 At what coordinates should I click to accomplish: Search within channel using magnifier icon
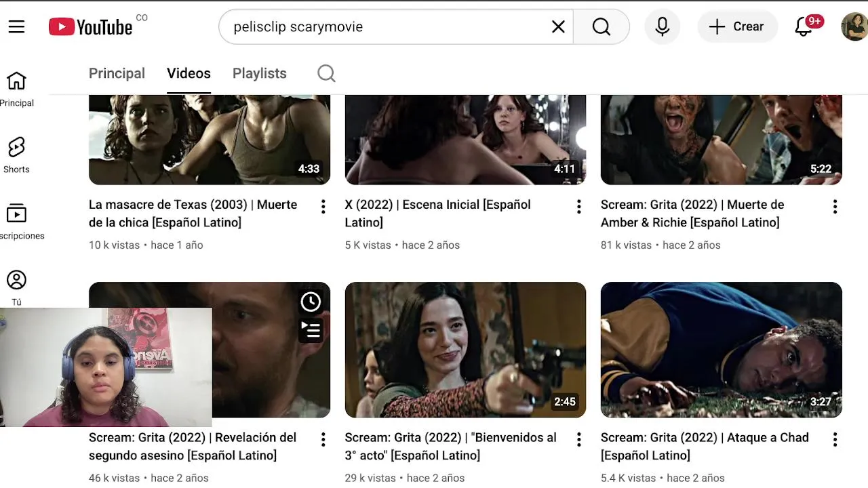tap(326, 73)
